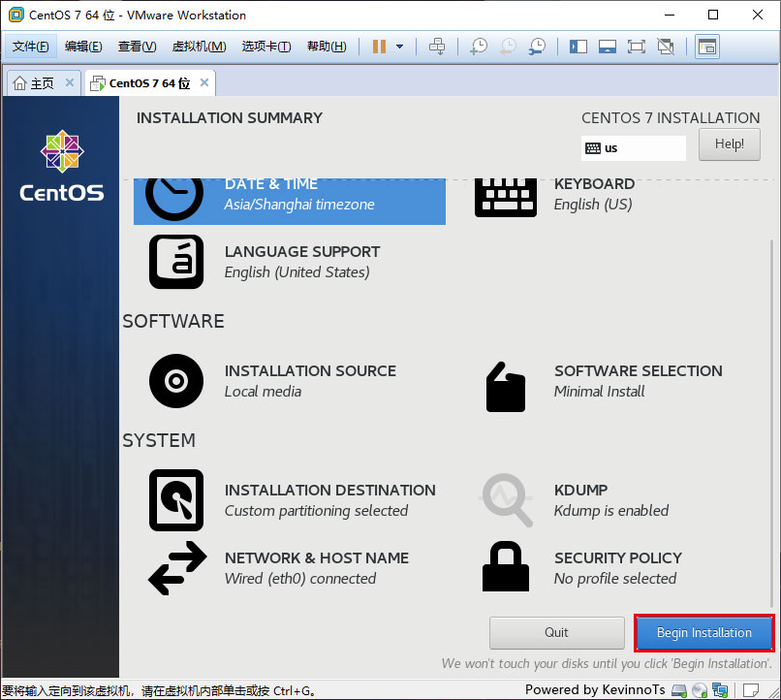Open the 选项卡(T) menu
This screenshot has width=781, height=700.
point(266,47)
